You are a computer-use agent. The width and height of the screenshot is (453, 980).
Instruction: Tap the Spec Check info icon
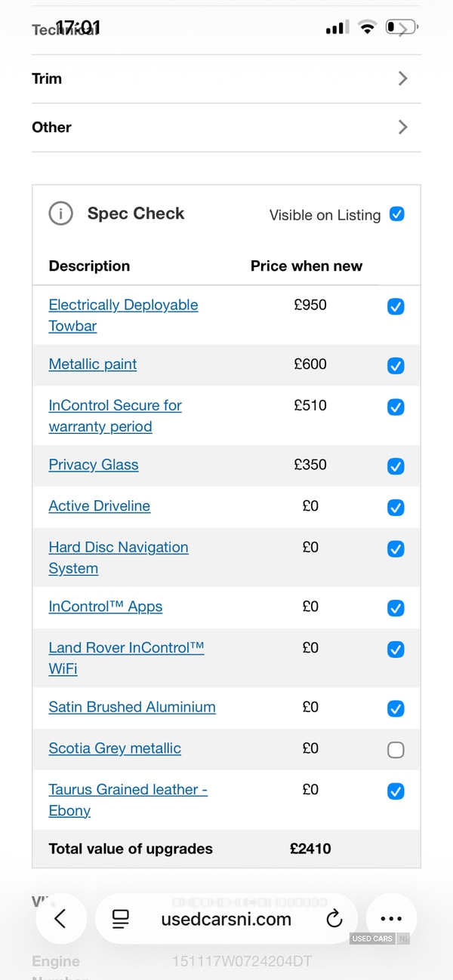click(x=60, y=214)
